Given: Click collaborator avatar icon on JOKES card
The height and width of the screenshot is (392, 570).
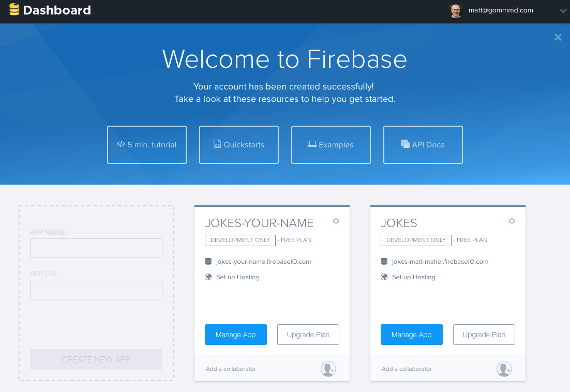Looking at the screenshot, I should 504,369.
